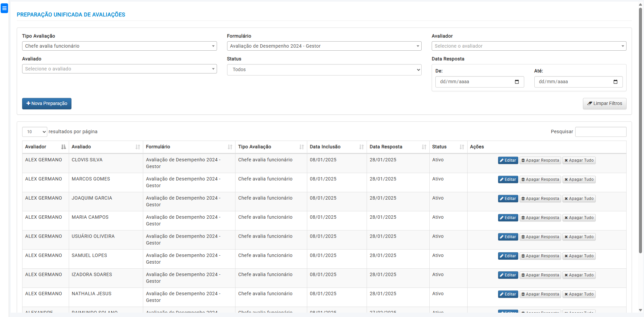Sort table by Avaliador column sort icon

pyautogui.click(x=63, y=147)
